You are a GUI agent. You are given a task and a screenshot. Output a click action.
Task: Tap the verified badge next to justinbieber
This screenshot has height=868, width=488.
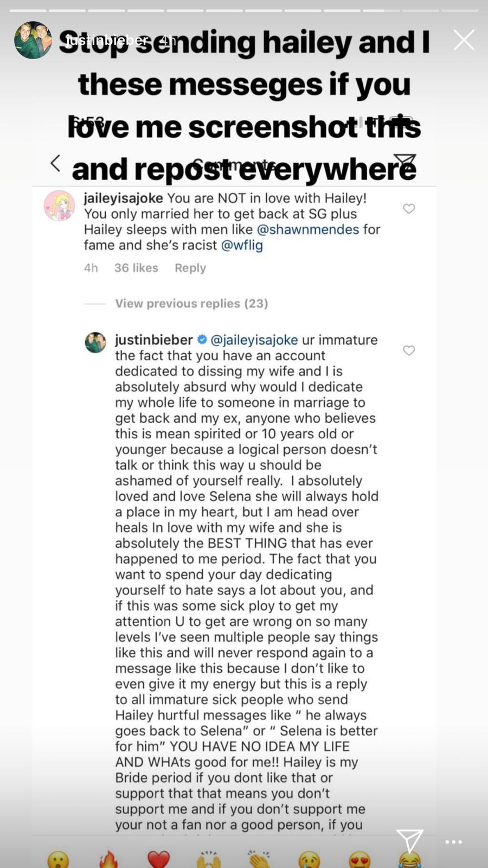[202, 340]
